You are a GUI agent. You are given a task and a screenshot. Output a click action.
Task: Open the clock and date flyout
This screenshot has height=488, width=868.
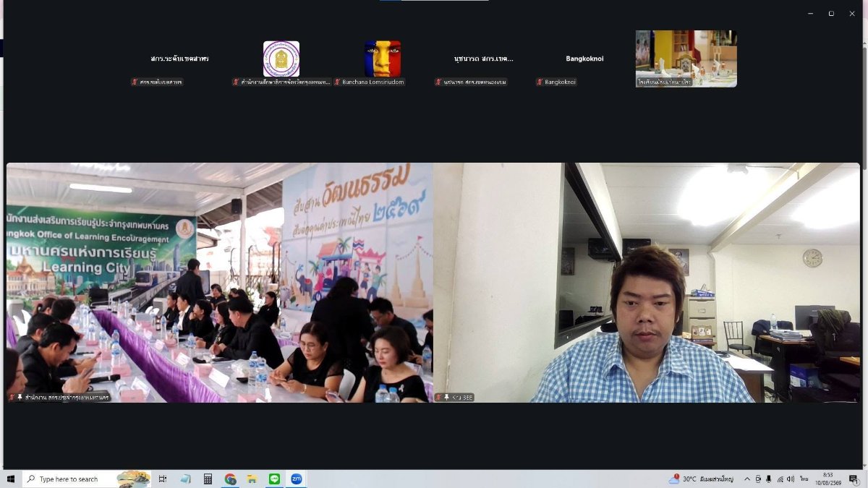pos(827,479)
